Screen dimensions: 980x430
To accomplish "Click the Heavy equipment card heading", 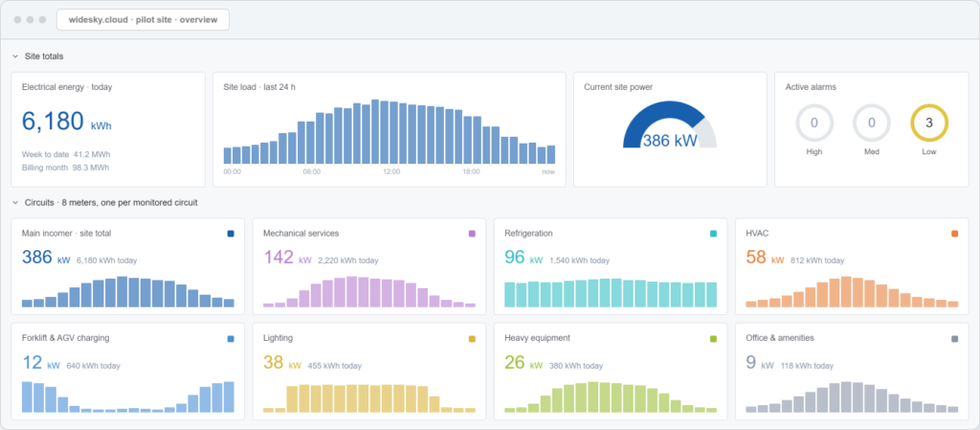I will [x=538, y=339].
